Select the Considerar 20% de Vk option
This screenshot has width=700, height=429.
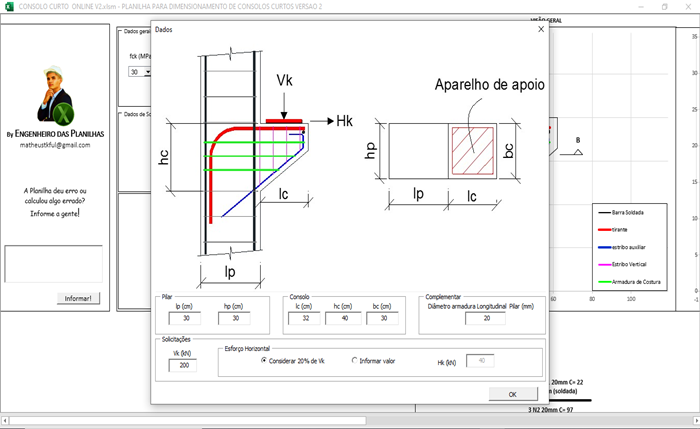[x=264, y=361]
